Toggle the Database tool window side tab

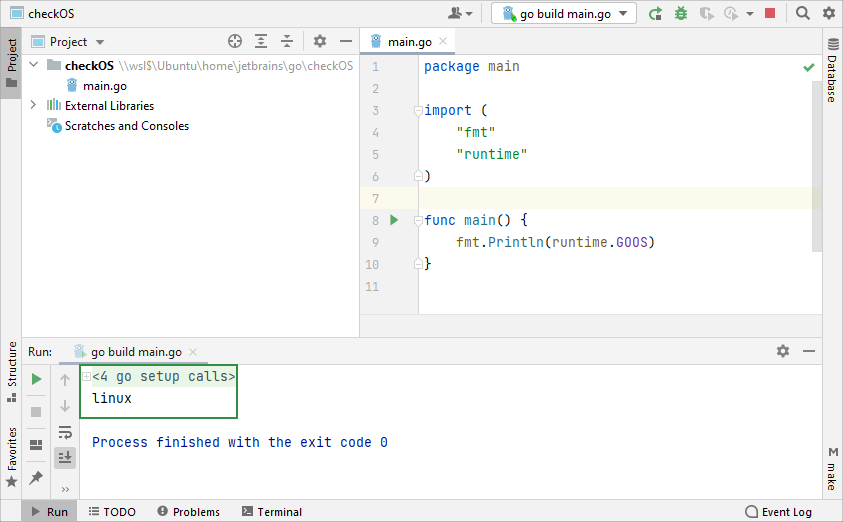tap(832, 70)
